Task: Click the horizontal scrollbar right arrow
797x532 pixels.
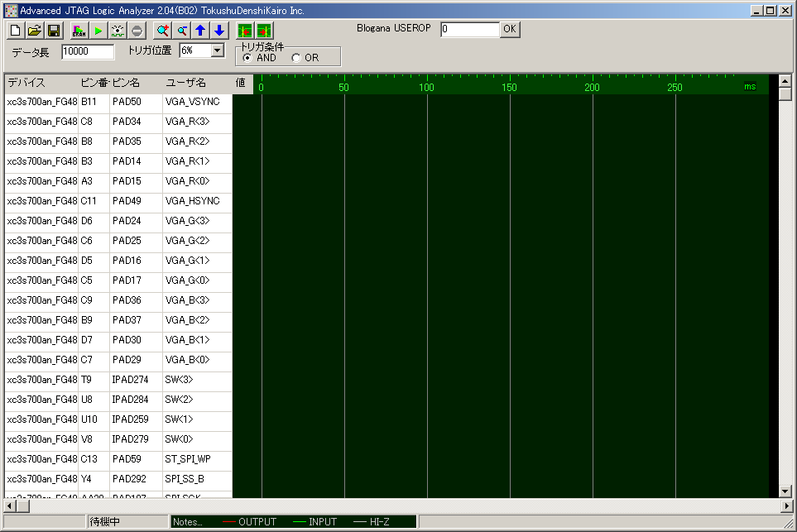Action: pos(787,505)
